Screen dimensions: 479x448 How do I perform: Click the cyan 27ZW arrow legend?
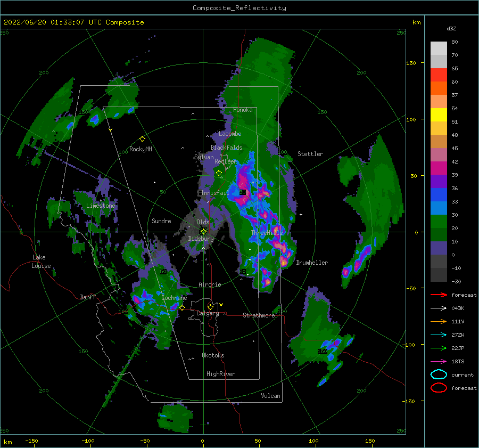(x=439, y=335)
